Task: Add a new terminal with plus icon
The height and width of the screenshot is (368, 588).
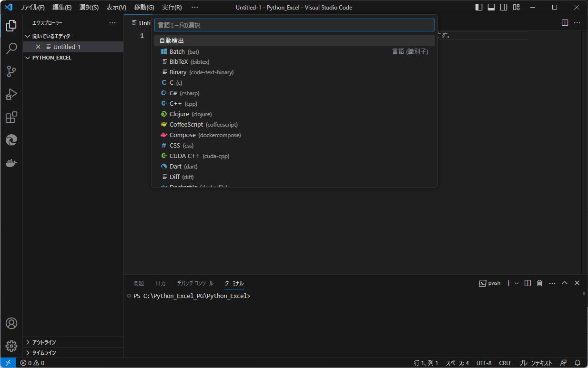Action: [x=508, y=283]
